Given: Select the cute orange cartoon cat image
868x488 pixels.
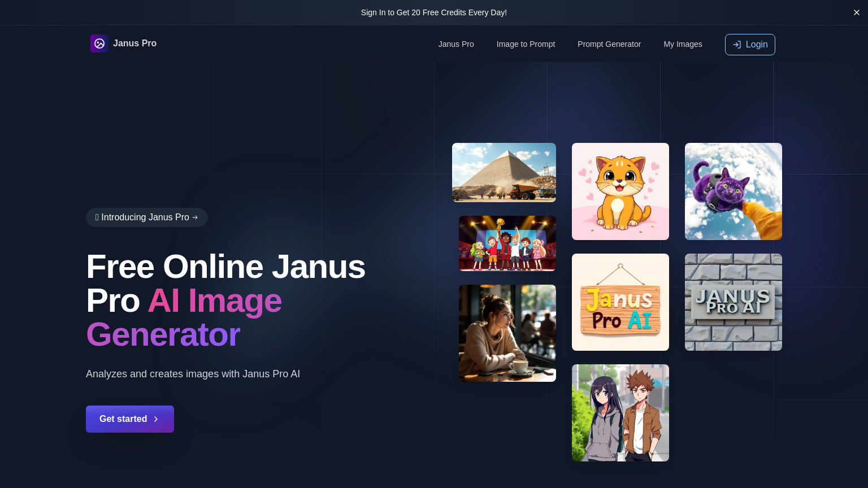Looking at the screenshot, I should tap(620, 191).
